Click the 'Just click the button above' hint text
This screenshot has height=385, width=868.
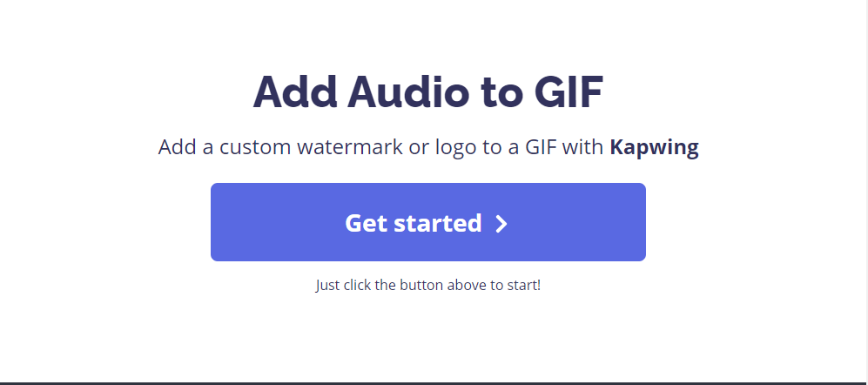point(428,286)
